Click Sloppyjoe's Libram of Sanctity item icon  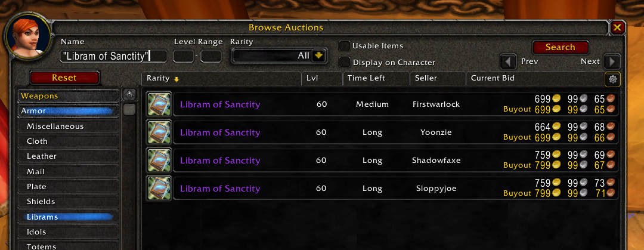pos(159,189)
